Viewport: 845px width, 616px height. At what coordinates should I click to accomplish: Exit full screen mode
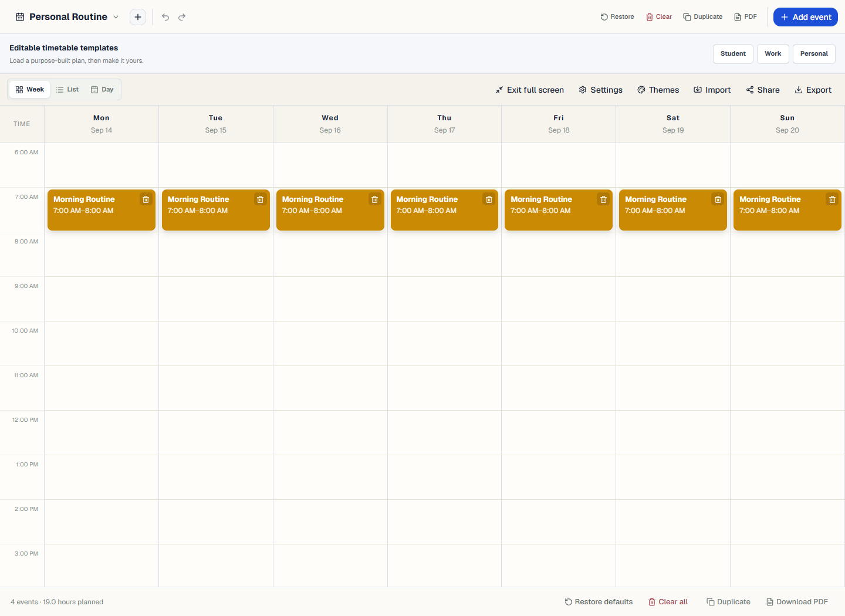point(529,90)
